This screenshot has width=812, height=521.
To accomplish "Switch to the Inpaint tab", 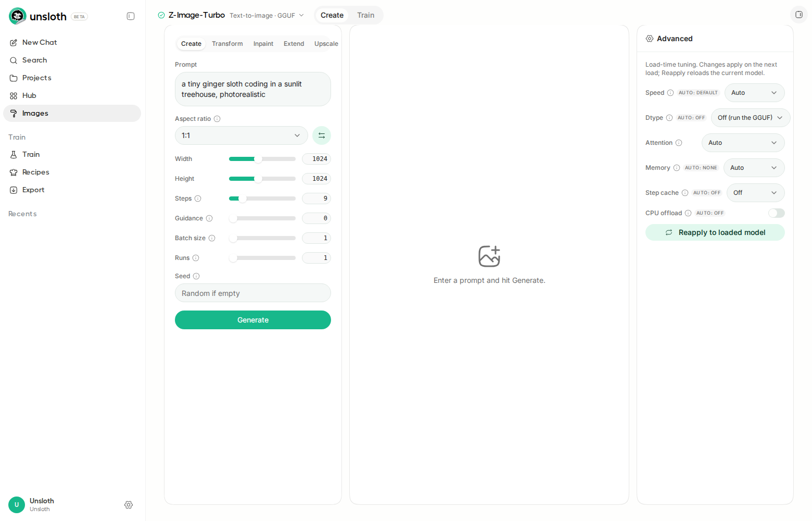I will click(263, 44).
